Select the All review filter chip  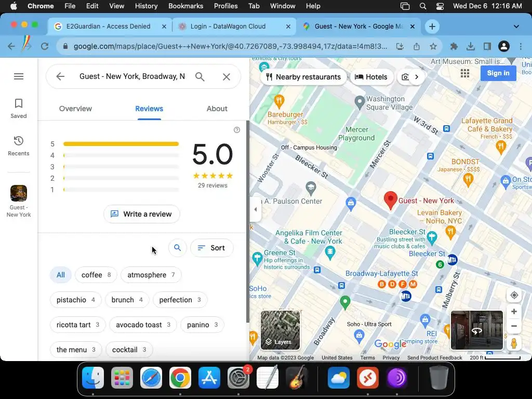[x=61, y=275]
